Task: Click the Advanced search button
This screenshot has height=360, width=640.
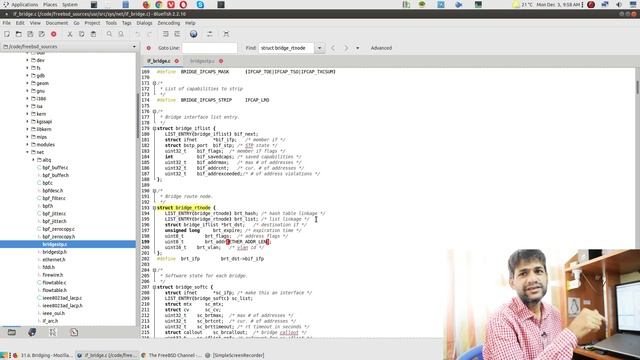Action: [381, 48]
